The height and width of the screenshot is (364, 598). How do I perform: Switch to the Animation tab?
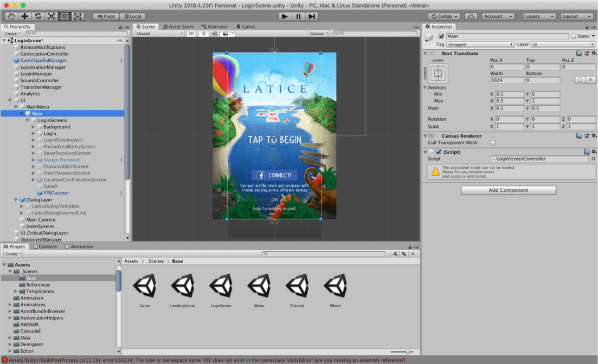(79, 246)
